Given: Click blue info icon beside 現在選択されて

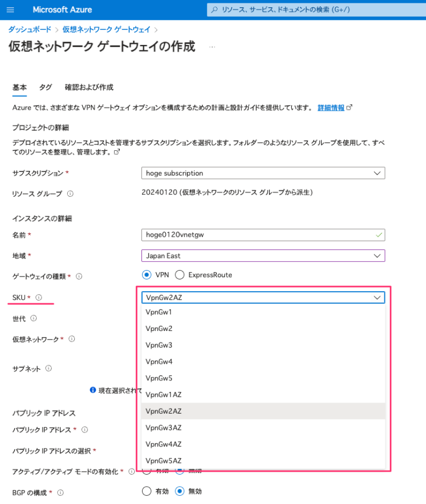Looking at the screenshot, I should pos(93,390).
